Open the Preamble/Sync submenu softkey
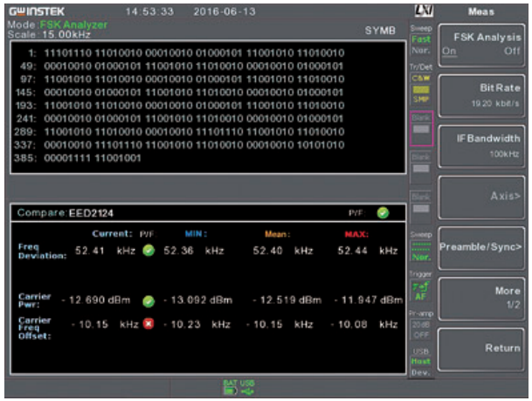The image size is (532, 401). tap(481, 248)
